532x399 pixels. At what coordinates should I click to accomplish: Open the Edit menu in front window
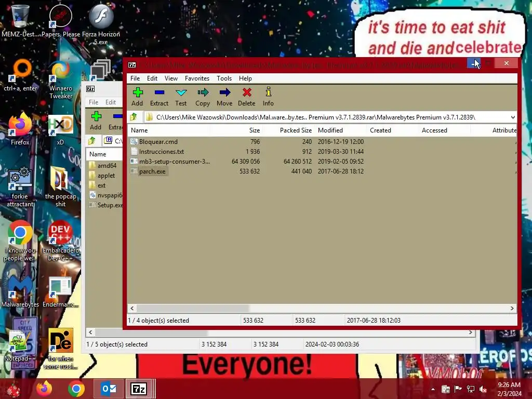coord(152,78)
